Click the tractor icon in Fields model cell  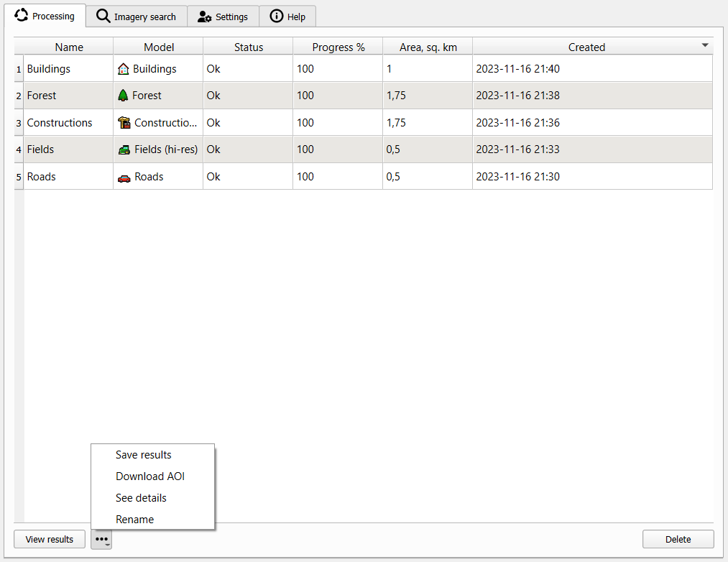pyautogui.click(x=124, y=149)
